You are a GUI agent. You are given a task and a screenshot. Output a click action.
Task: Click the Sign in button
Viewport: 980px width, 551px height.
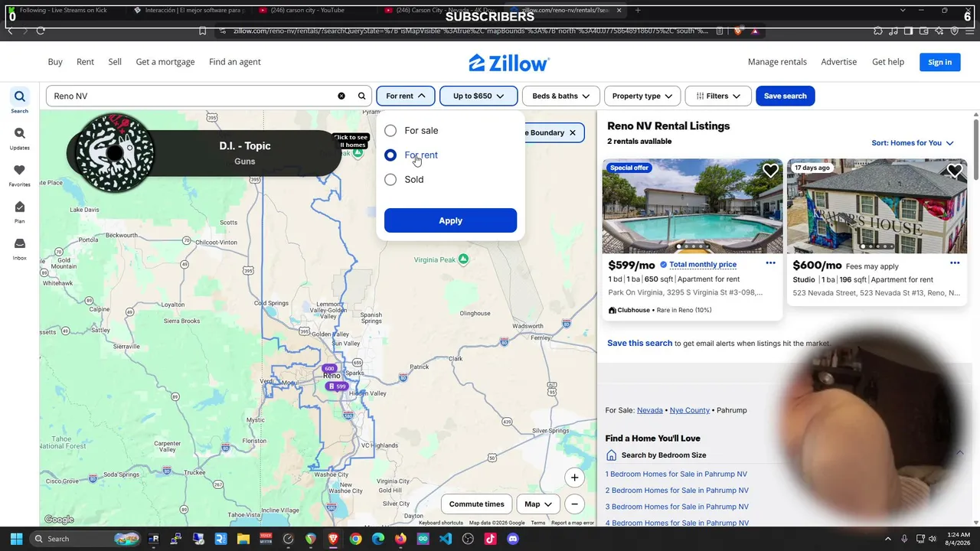point(939,62)
